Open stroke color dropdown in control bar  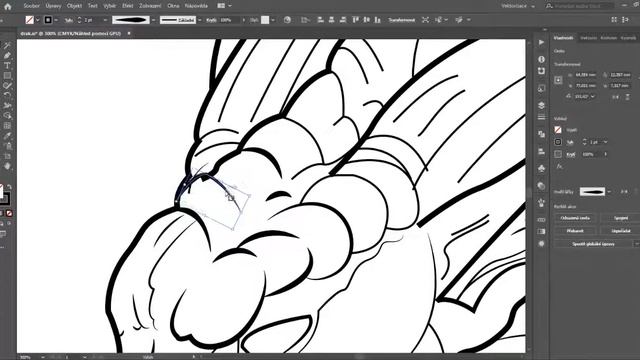pos(56,20)
